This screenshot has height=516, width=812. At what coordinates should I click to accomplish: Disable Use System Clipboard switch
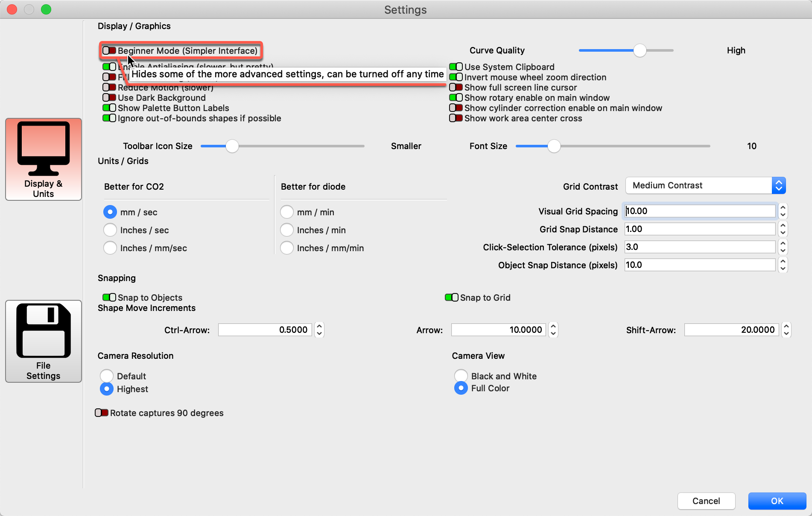[x=456, y=67]
